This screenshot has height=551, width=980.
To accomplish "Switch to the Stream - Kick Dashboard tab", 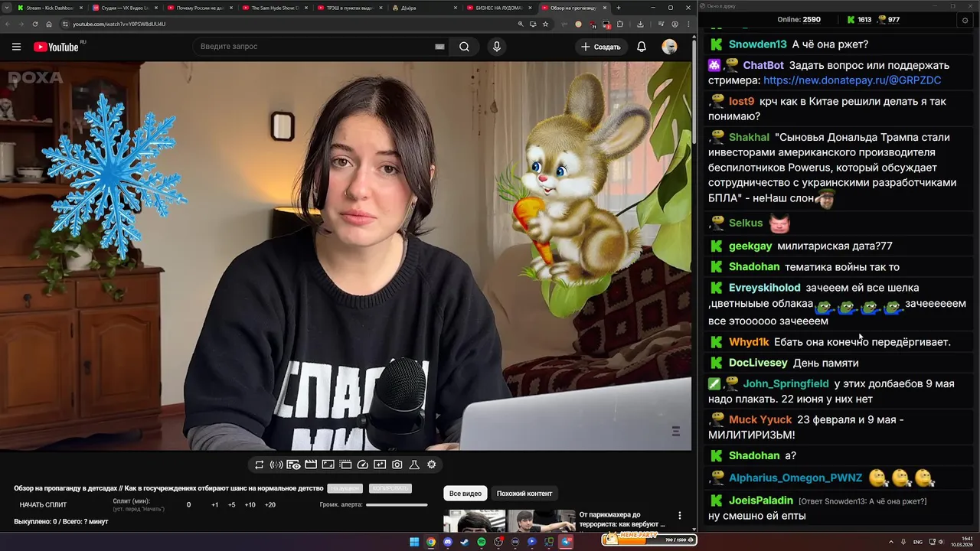I will 49,8.
